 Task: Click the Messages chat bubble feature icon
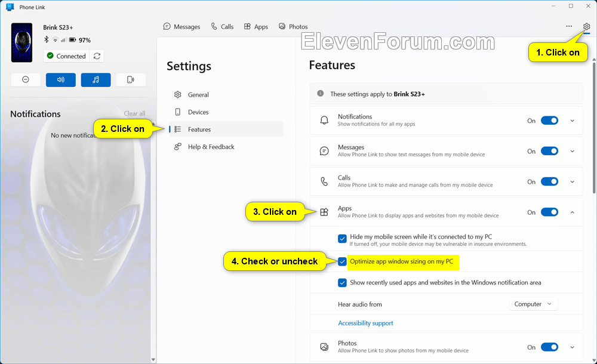pyautogui.click(x=324, y=151)
